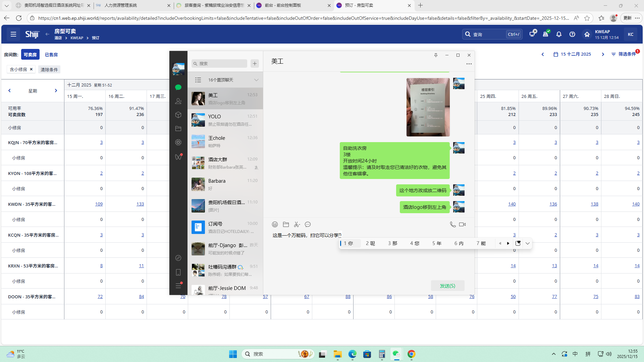644x362 pixels.
Task: Click the screenshot scissors icon
Action: tap(297, 225)
